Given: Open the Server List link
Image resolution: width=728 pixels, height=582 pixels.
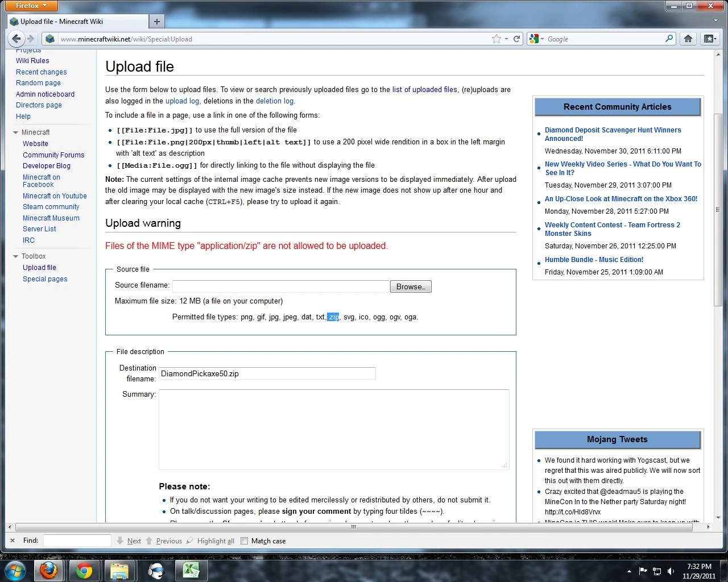Looking at the screenshot, I should pyautogui.click(x=39, y=229).
